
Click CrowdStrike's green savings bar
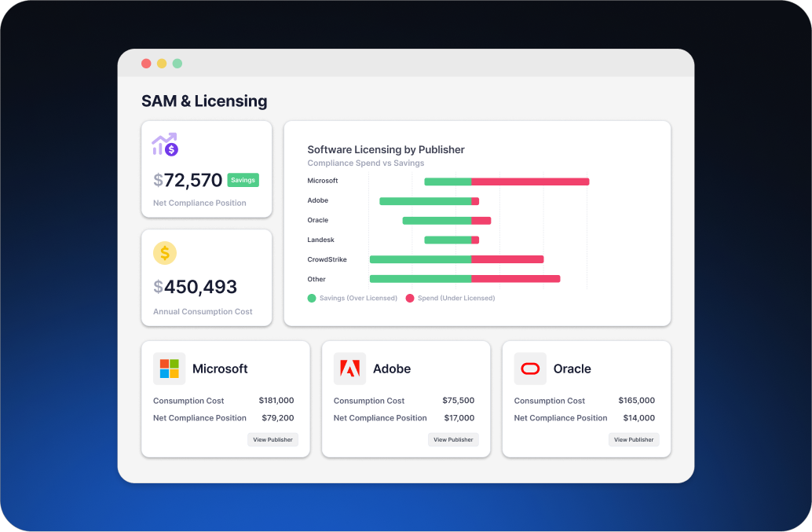pos(420,259)
